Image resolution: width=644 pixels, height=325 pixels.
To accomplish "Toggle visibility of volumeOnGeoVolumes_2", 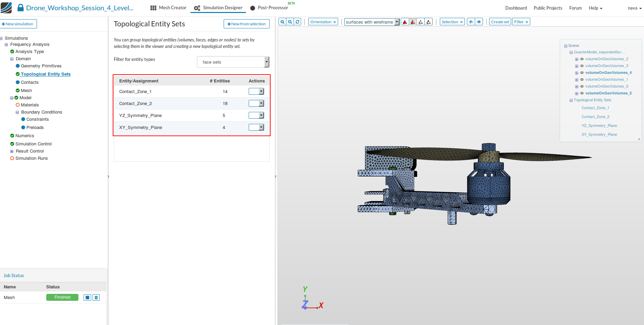I will click(x=582, y=59).
